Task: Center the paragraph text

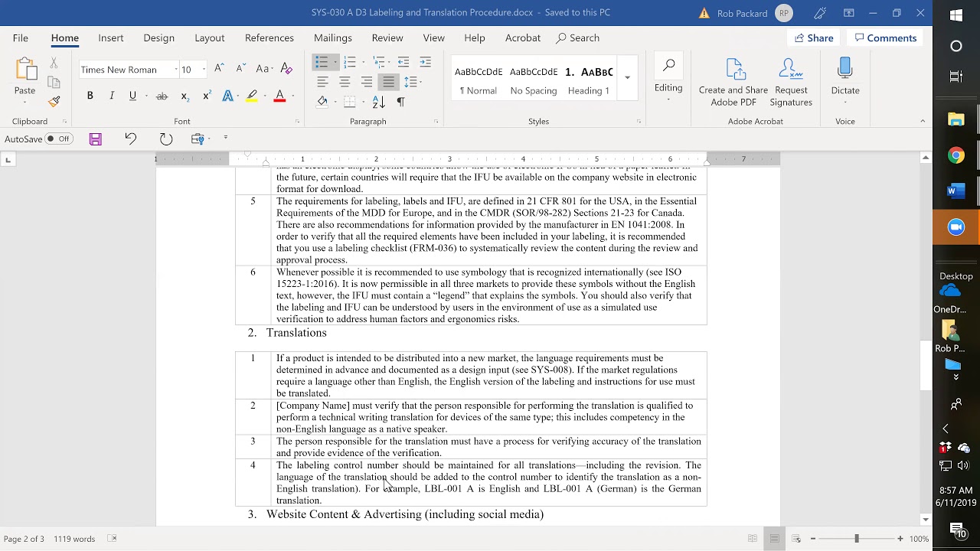Action: (x=345, y=82)
